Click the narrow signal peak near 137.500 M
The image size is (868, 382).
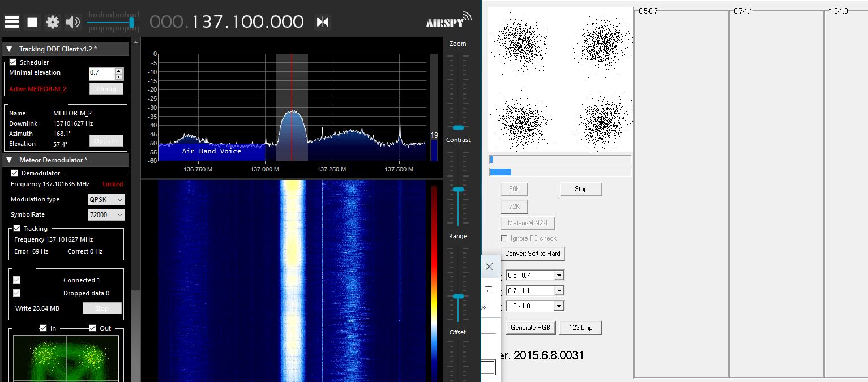pyautogui.click(x=400, y=134)
